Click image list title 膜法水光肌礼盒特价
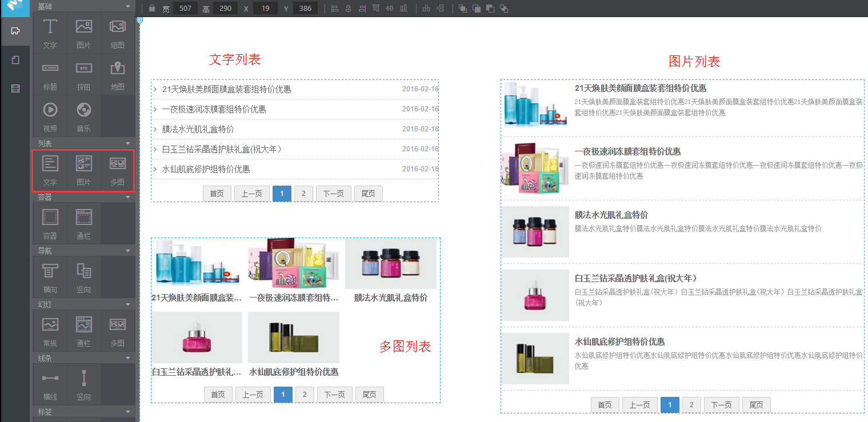The image size is (868, 422). coord(611,215)
